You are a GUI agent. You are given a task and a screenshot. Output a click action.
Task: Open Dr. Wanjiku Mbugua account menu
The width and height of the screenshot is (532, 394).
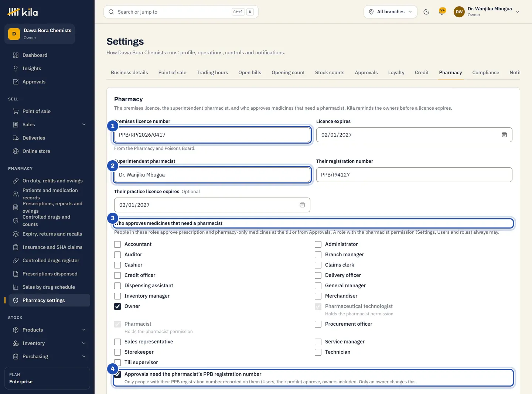click(x=487, y=12)
